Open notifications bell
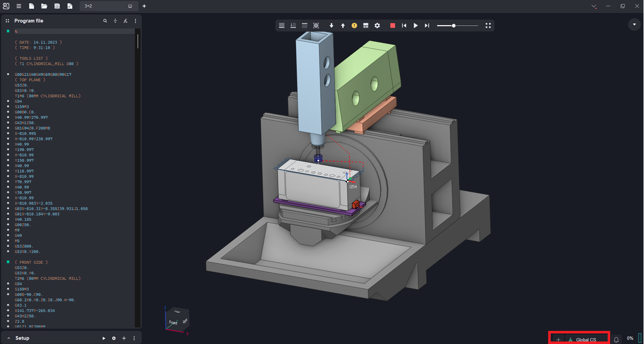The image size is (644, 344). [616, 339]
